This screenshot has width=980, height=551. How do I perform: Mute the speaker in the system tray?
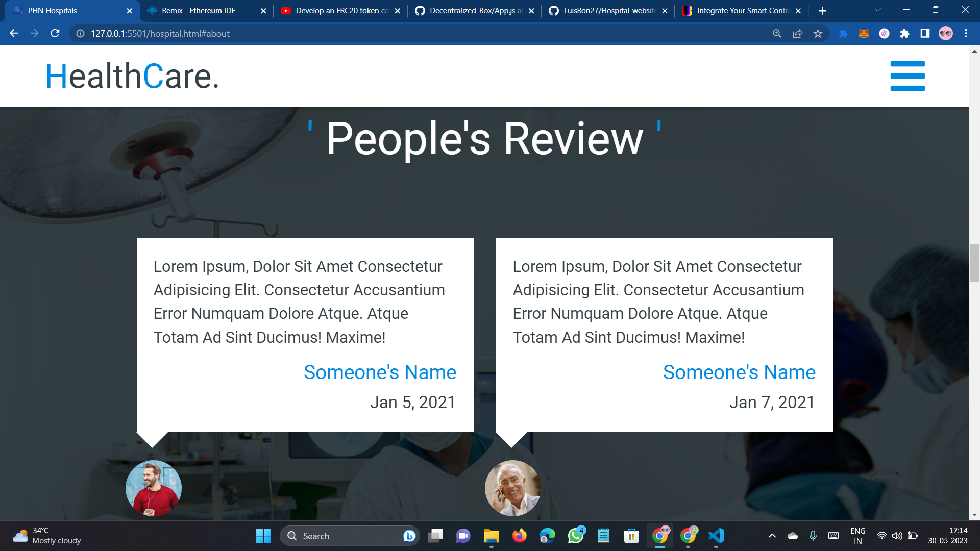coord(897,536)
